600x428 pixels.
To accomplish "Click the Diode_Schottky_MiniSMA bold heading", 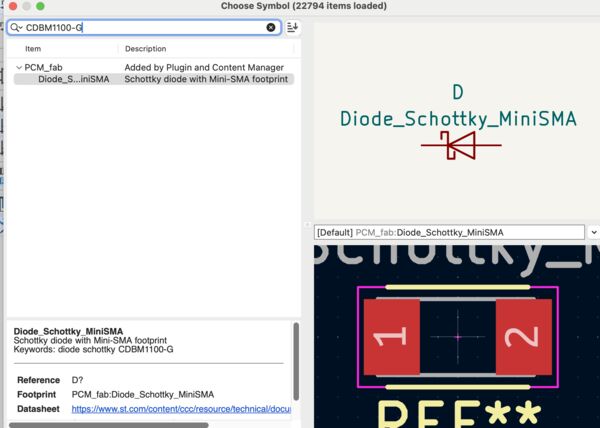I will [68, 331].
